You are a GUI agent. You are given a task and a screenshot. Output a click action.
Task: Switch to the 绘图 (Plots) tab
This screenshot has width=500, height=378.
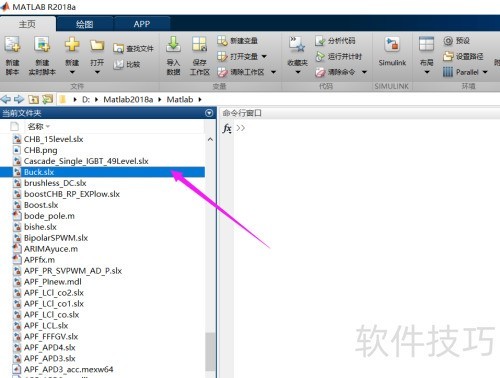(x=85, y=24)
